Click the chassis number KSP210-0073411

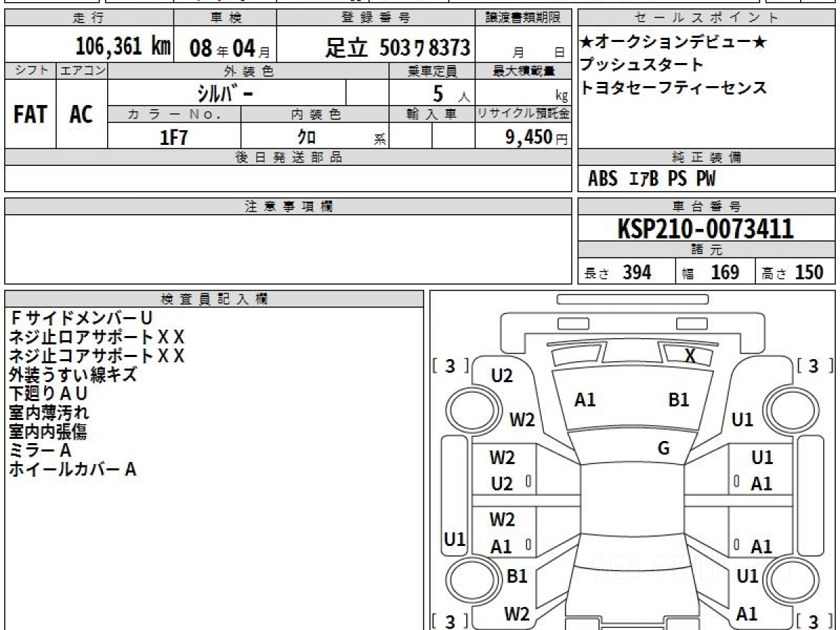[706, 228]
